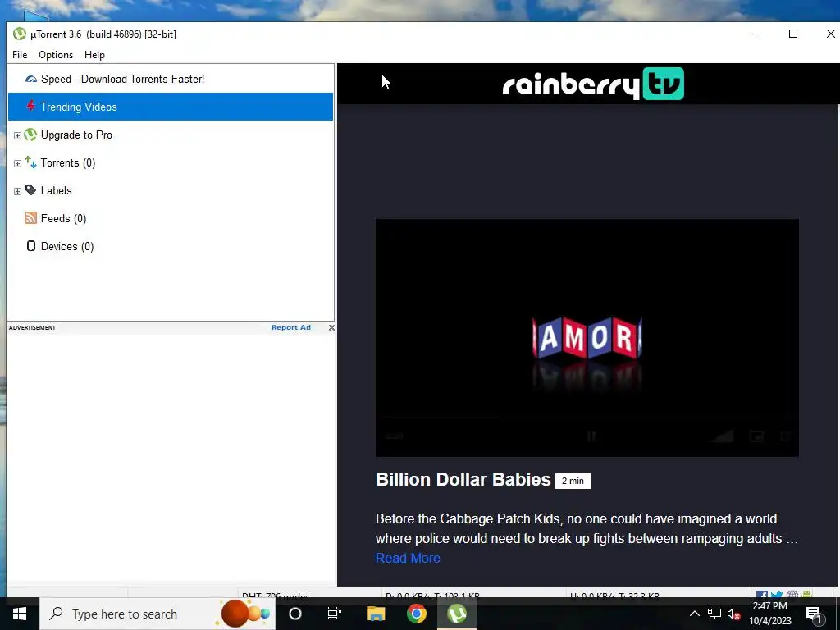Open Google Chrome from taskbar

tap(416, 614)
